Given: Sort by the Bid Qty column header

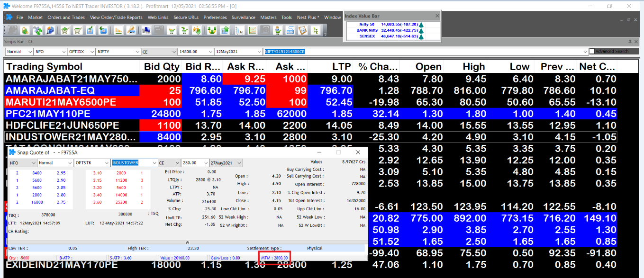Looking at the screenshot, I should 160,67.
